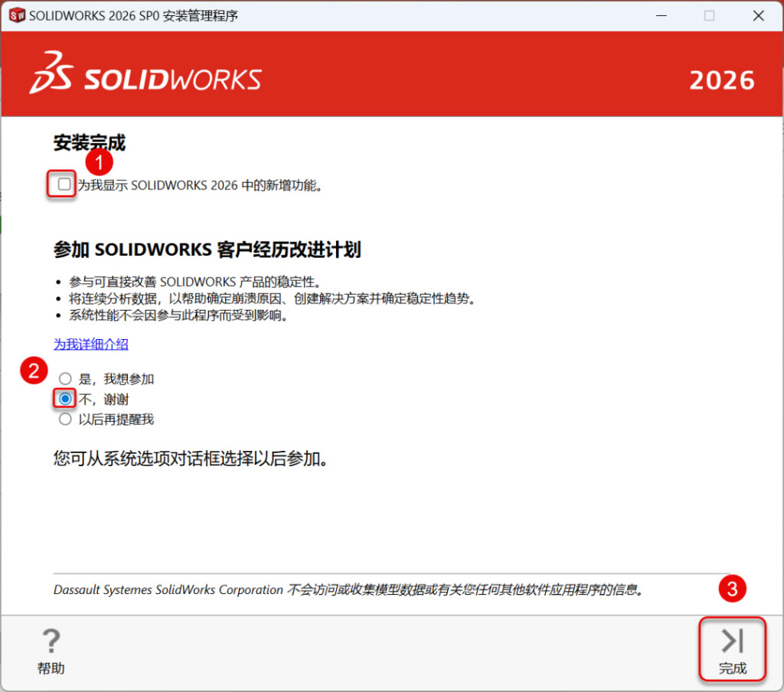Click the help question mark icon
The height and width of the screenshot is (692, 784).
51,640
